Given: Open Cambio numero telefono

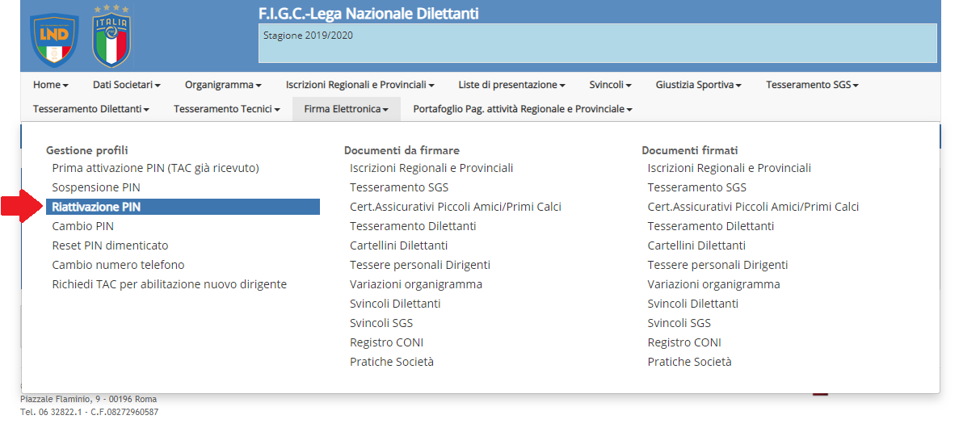Looking at the screenshot, I should 118,265.
